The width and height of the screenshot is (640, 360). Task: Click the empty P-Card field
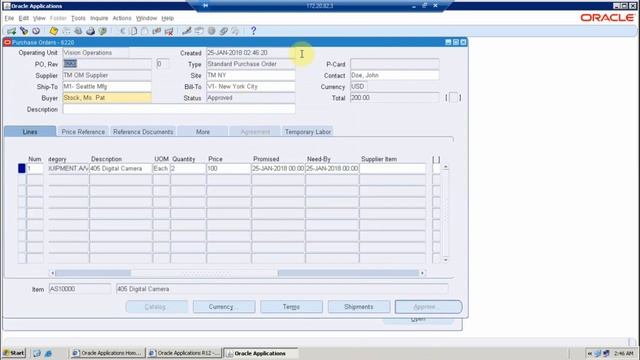(395, 64)
